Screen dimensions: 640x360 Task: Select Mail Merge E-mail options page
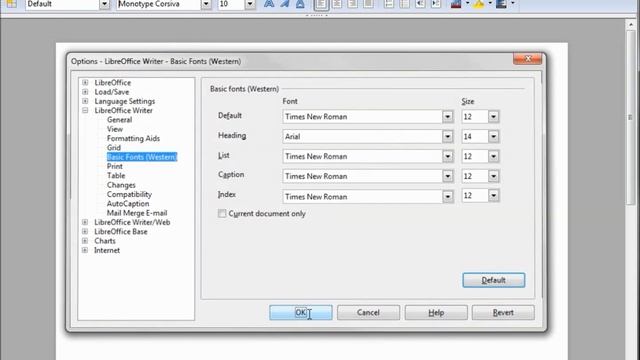pyautogui.click(x=137, y=213)
